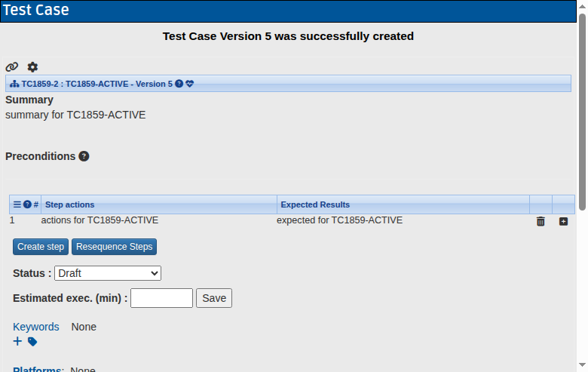
Task: Click Save button next to estimated exec
Action: [x=214, y=298]
